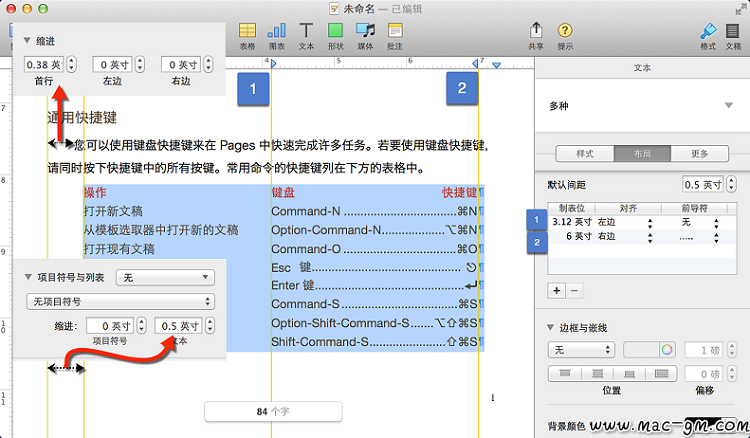Open the color wheel picker for border
Screen dimensions: 750x438
pos(667,350)
